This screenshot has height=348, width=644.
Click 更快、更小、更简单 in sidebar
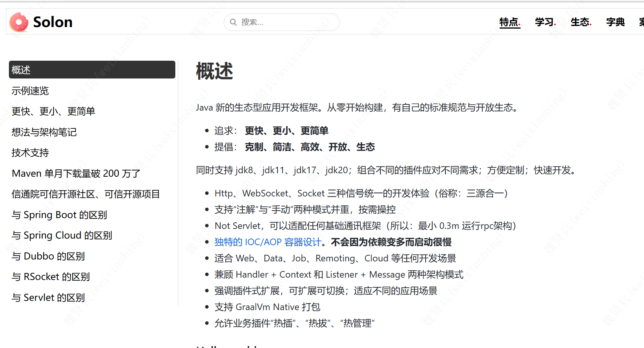coord(54,111)
